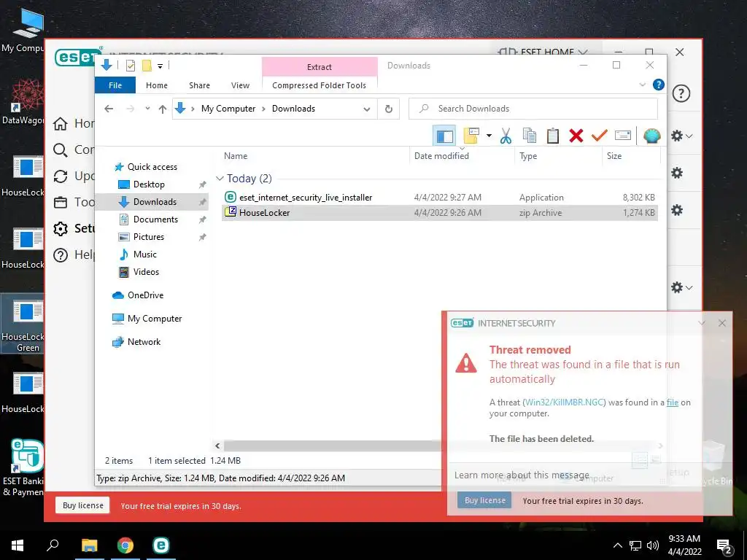Click the Properties quick access toolbar icon
The height and width of the screenshot is (560, 747).
click(x=131, y=66)
